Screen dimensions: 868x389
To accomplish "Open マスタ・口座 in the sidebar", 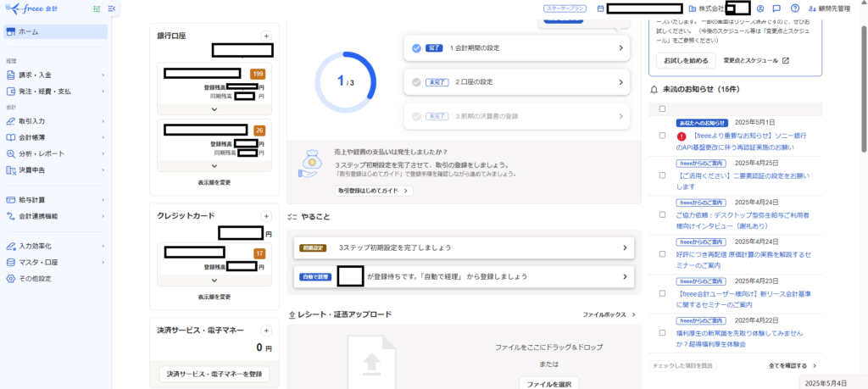I will click(53, 262).
